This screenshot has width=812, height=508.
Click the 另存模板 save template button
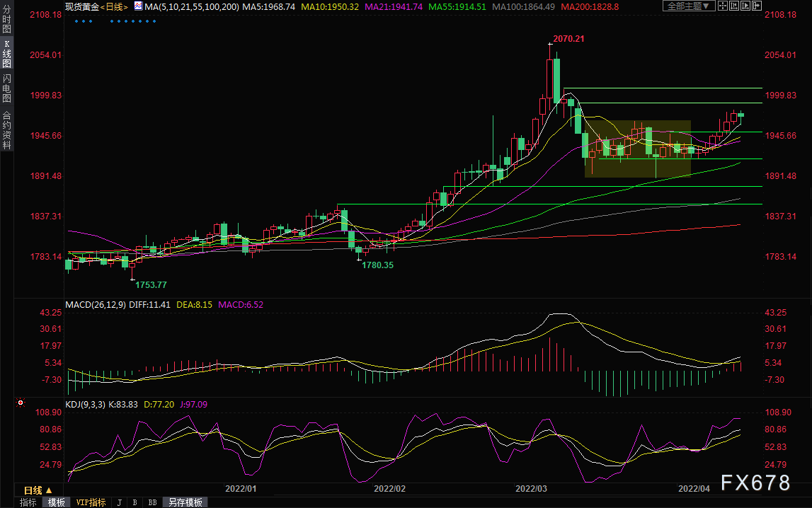point(185,502)
